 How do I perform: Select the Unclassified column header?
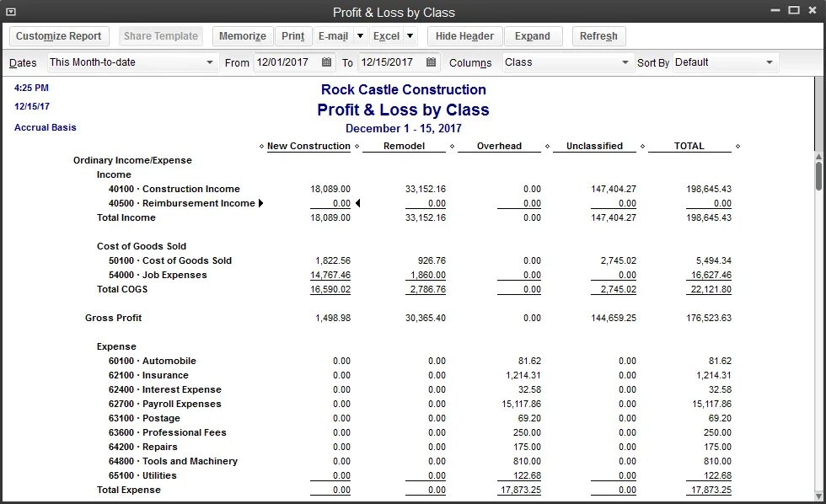coord(594,147)
